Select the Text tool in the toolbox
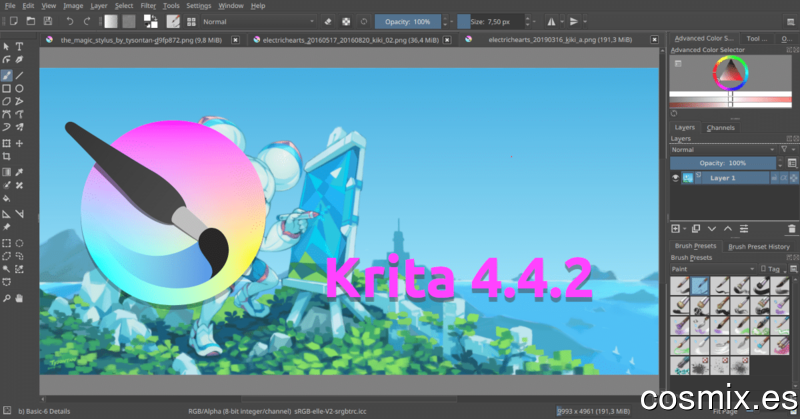 (19, 46)
